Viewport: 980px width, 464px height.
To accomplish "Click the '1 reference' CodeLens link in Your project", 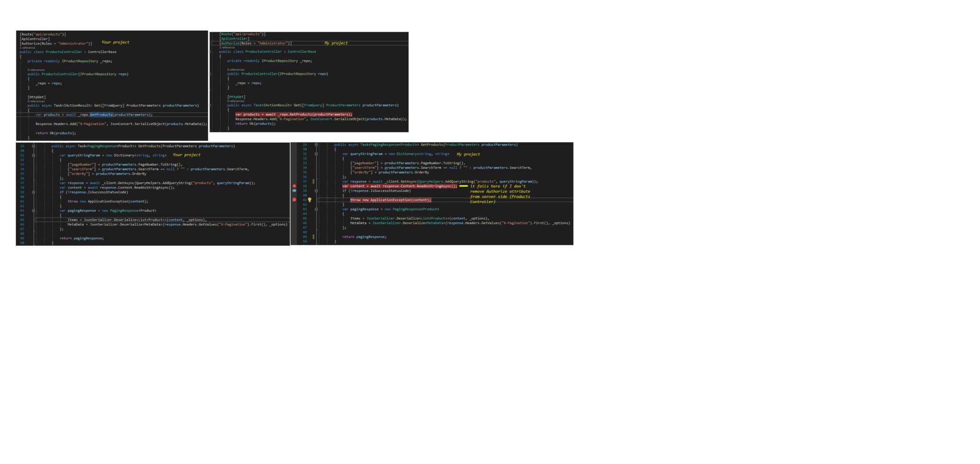I will [27, 48].
